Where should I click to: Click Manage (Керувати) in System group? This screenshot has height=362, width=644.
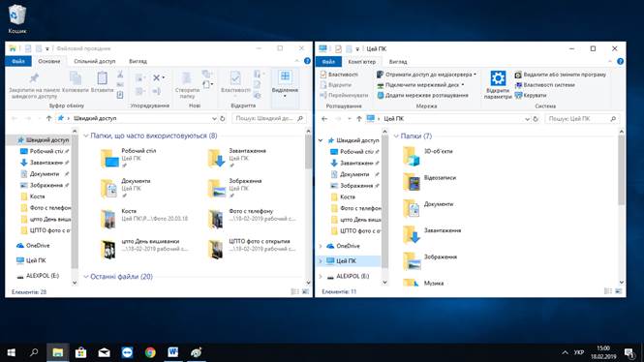pyautogui.click(x=531, y=95)
